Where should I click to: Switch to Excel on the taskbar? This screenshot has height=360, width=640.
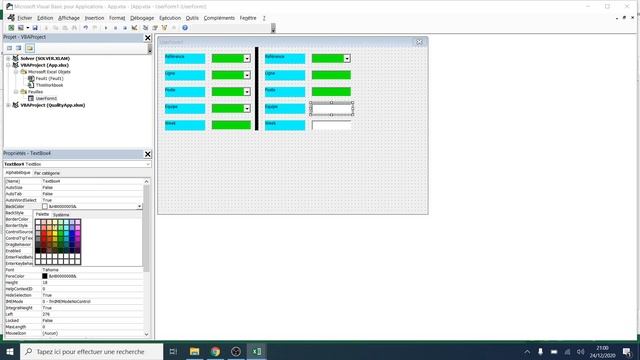257,351
